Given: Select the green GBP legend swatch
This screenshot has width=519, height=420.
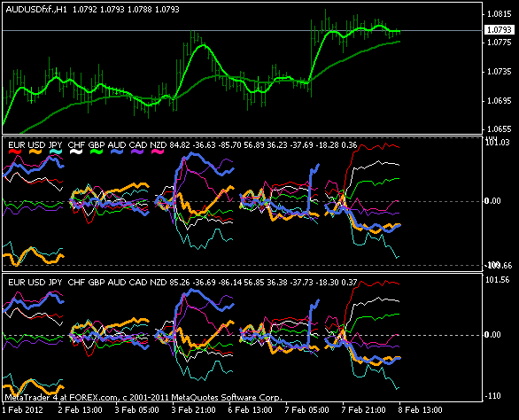Looking at the screenshot, I should (x=97, y=152).
